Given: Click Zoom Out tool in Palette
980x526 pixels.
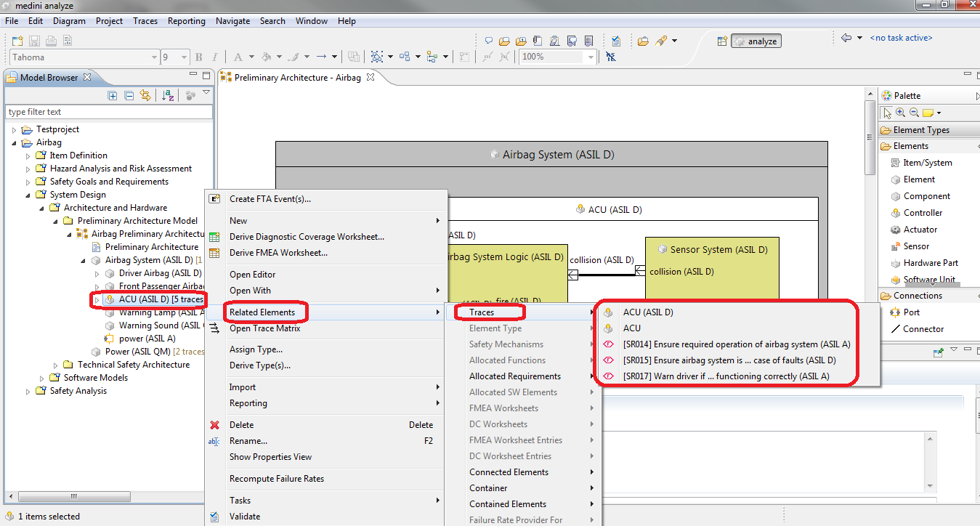Looking at the screenshot, I should pyautogui.click(x=914, y=113).
